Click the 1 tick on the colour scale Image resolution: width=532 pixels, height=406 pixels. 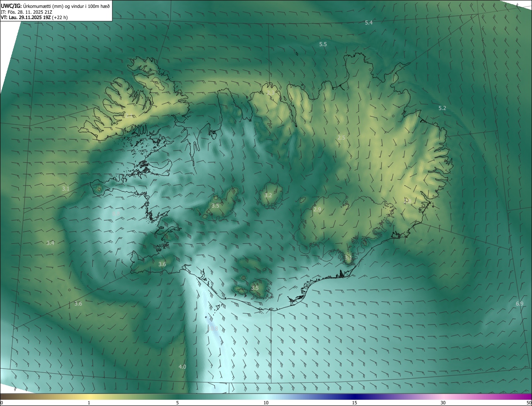click(x=89, y=403)
